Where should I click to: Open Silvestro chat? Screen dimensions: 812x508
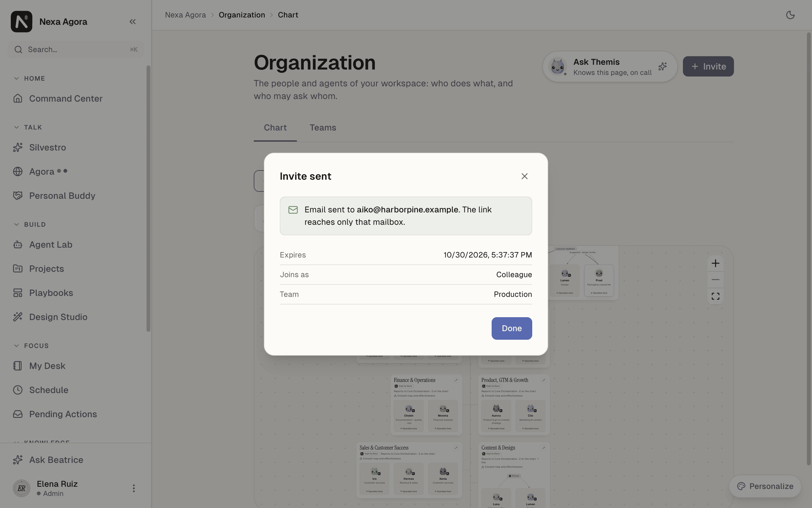[x=75, y=148]
